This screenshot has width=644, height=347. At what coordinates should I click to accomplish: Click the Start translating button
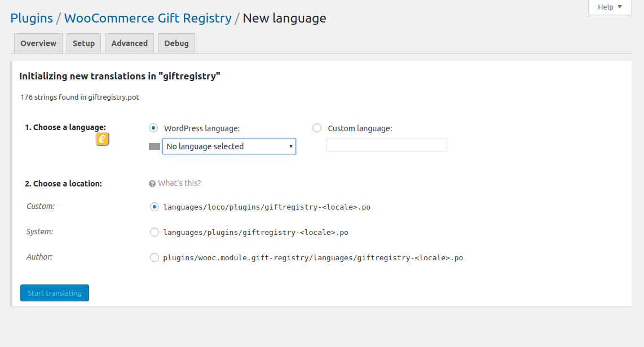click(x=55, y=293)
